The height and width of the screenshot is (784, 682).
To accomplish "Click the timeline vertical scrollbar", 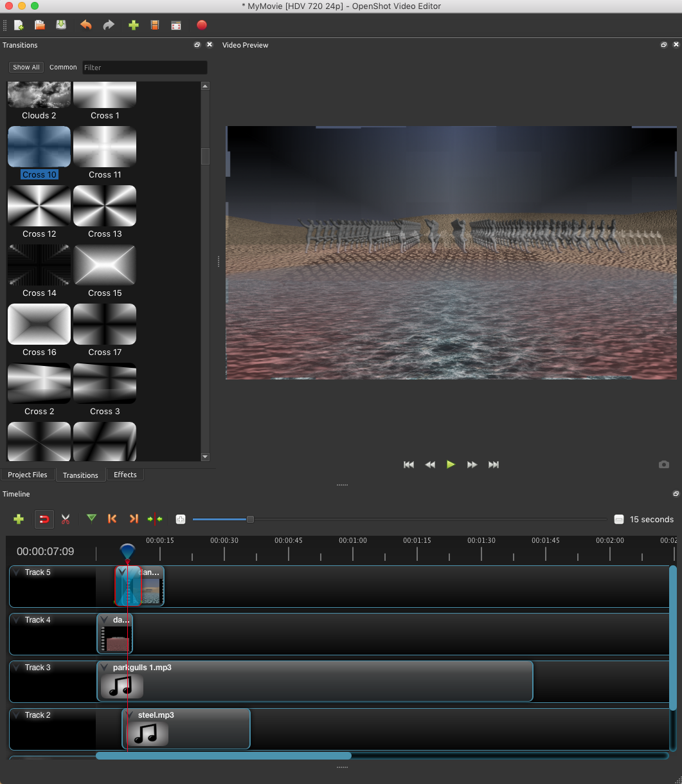I will (673, 638).
